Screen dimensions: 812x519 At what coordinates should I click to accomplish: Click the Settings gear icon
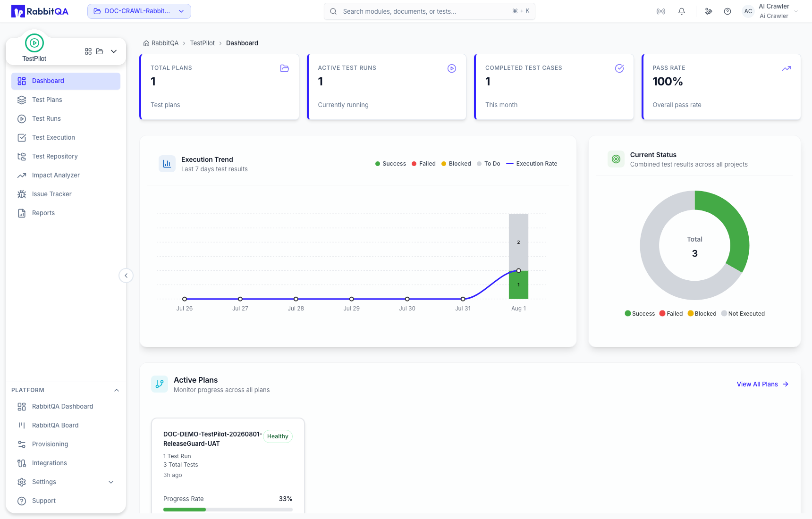click(x=22, y=482)
